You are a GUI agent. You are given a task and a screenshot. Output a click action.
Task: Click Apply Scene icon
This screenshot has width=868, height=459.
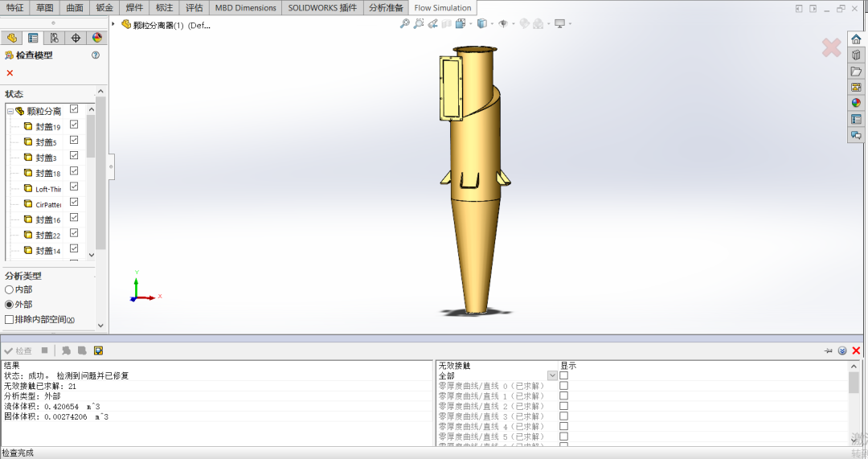538,24
